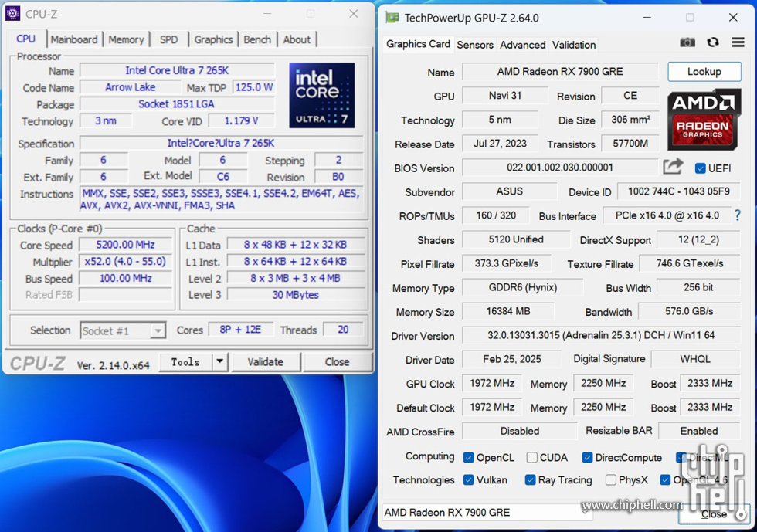Open the Bench tab
Screen dimensions: 757x532
click(x=256, y=39)
